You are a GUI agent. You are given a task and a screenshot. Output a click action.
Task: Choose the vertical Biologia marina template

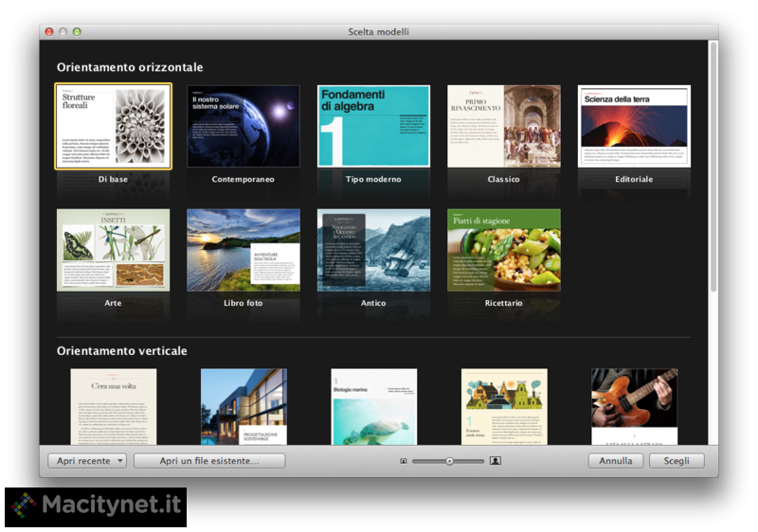(x=373, y=407)
